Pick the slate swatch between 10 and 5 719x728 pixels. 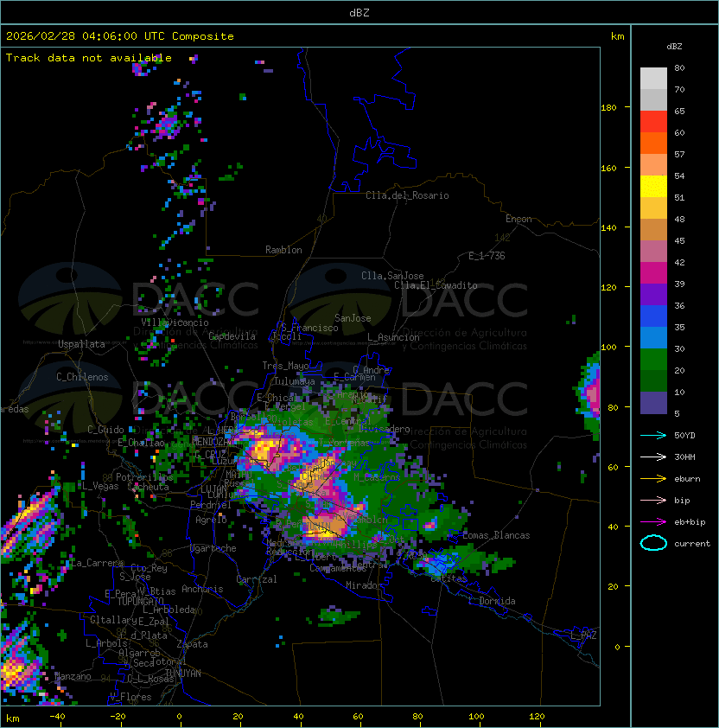click(x=653, y=403)
